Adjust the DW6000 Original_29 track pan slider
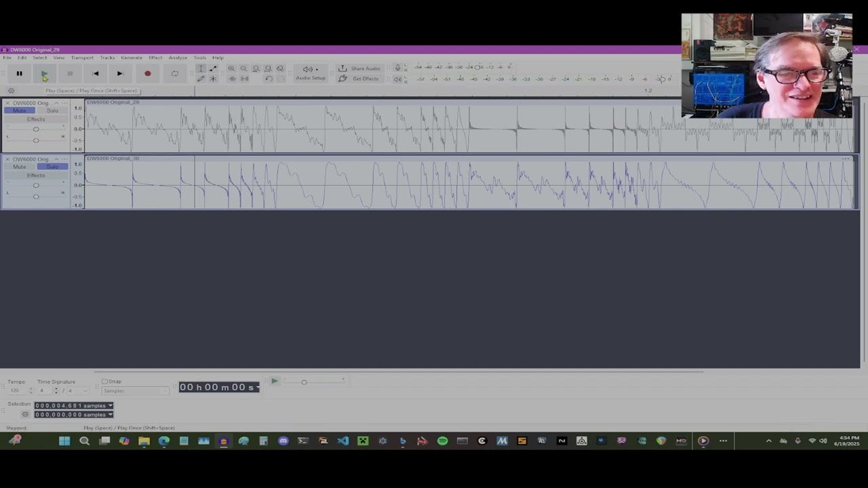 coord(36,140)
